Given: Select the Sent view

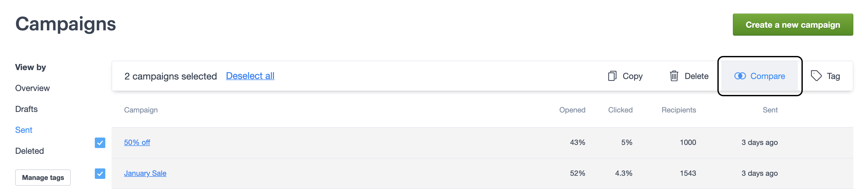Looking at the screenshot, I should [24, 130].
